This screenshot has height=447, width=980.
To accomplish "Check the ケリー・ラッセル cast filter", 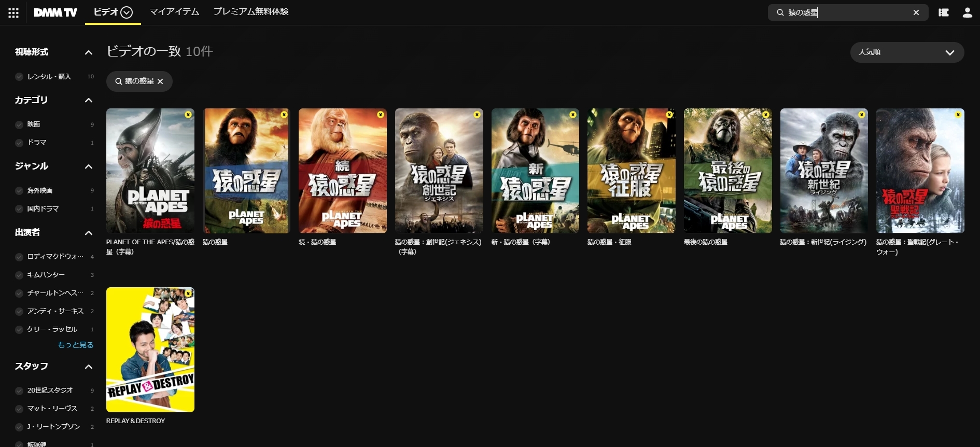I will point(19,329).
